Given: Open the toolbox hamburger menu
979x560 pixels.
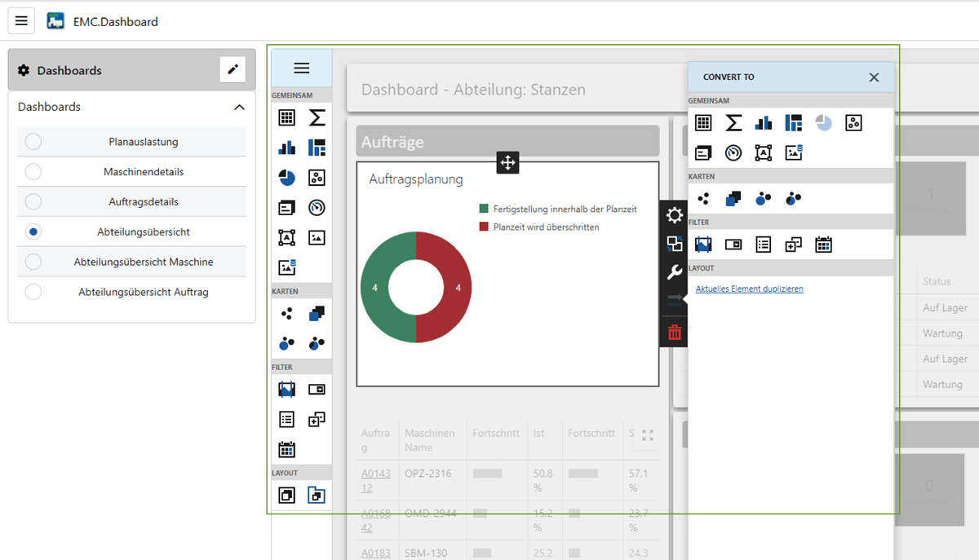Looking at the screenshot, I should click(302, 68).
